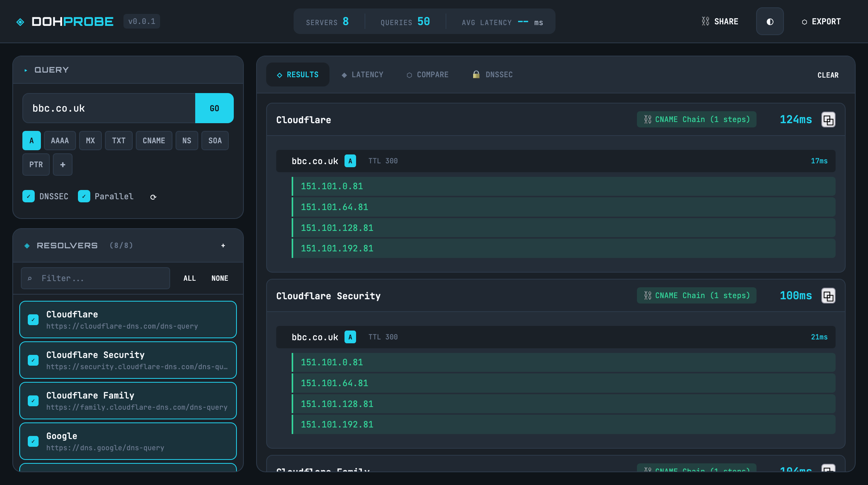Clear all query results
868x485 pixels.
(828, 75)
